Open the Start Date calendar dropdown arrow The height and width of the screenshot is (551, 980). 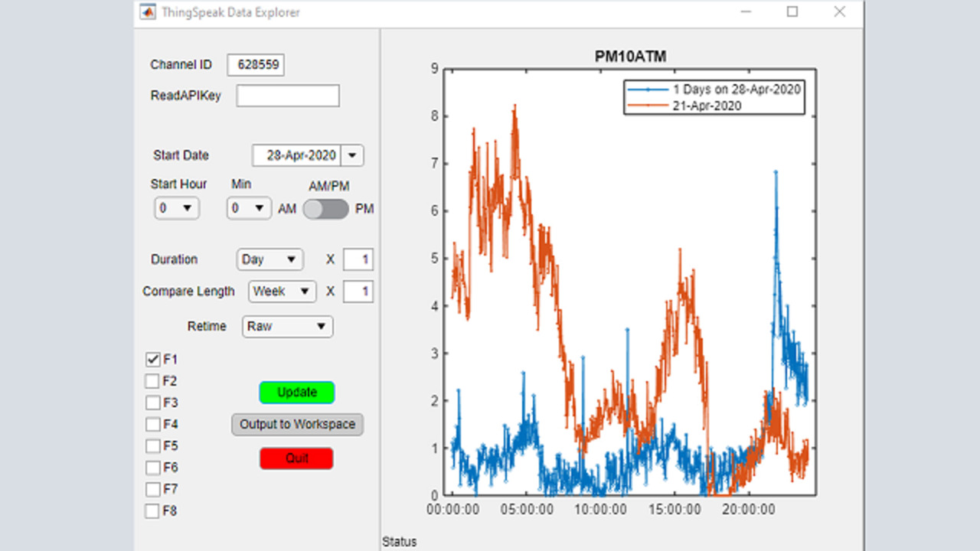pos(352,155)
